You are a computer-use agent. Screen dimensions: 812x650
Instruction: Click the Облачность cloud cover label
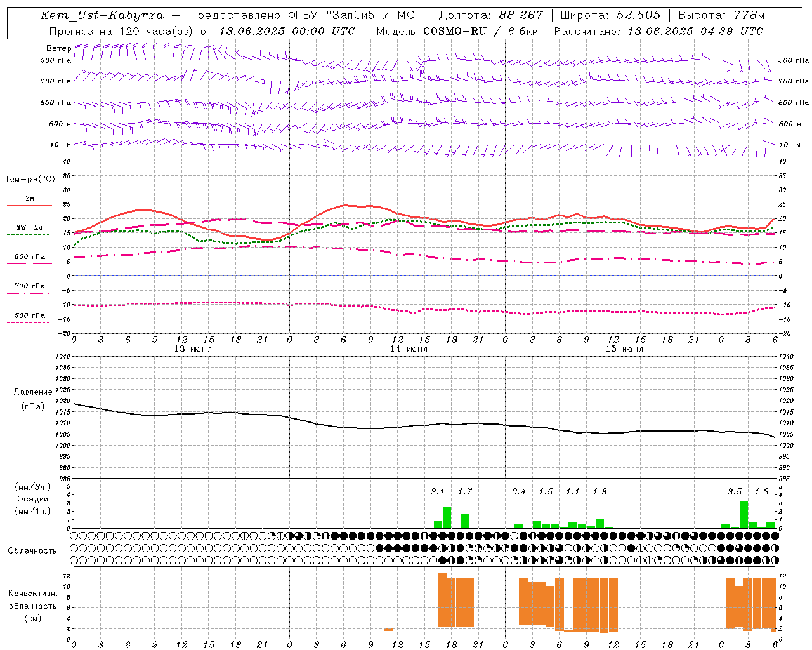pyautogui.click(x=32, y=551)
